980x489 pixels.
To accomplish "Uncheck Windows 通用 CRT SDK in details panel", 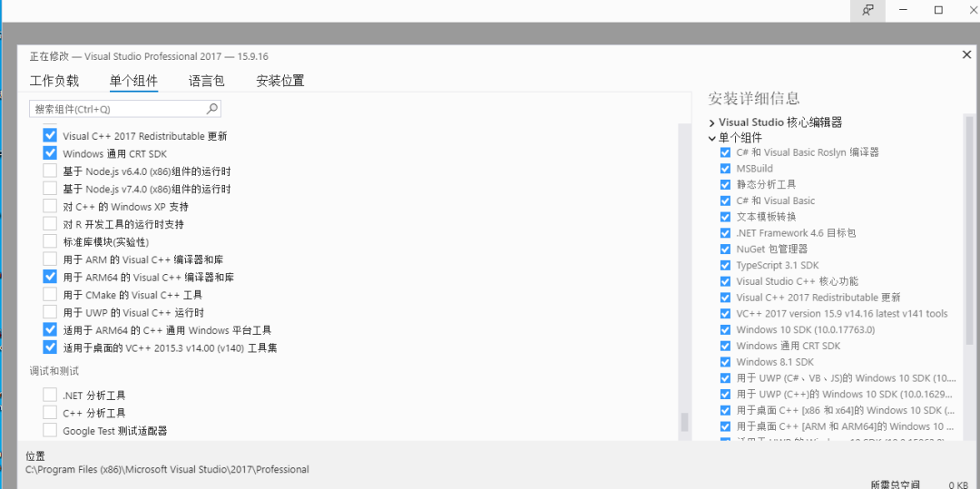I will (x=725, y=346).
